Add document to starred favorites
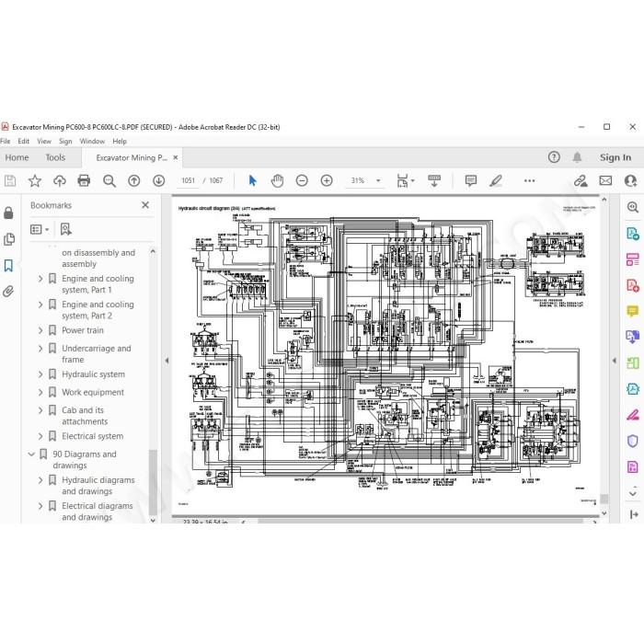644x644 pixels. coord(35,180)
